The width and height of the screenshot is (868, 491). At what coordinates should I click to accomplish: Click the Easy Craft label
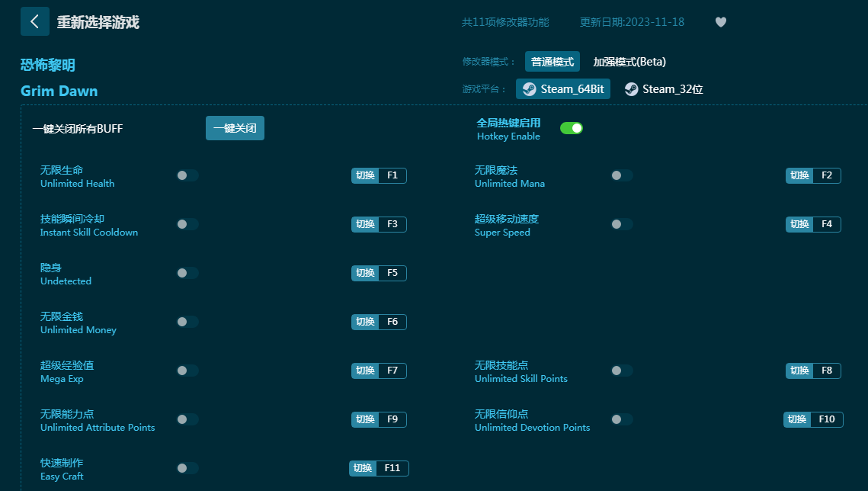point(62,476)
